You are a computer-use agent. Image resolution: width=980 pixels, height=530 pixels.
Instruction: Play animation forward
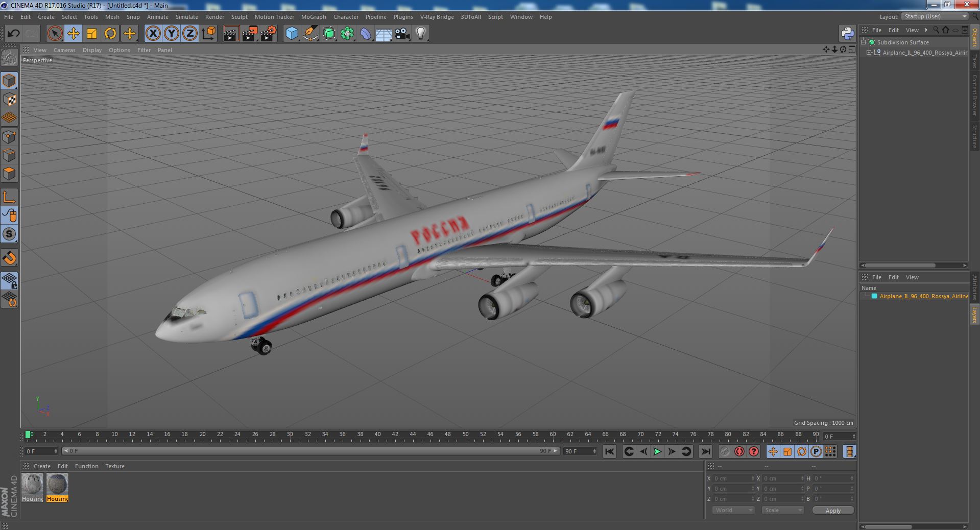coord(658,451)
